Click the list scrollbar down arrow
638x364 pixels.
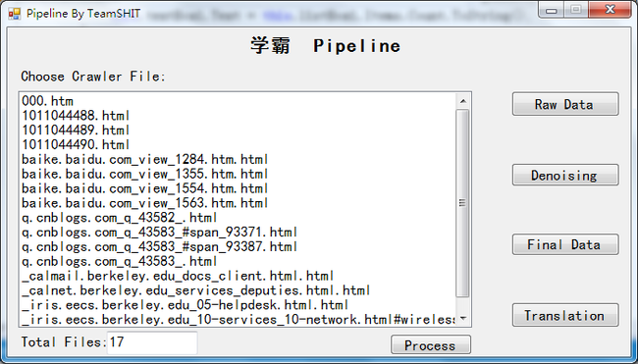tap(462, 319)
